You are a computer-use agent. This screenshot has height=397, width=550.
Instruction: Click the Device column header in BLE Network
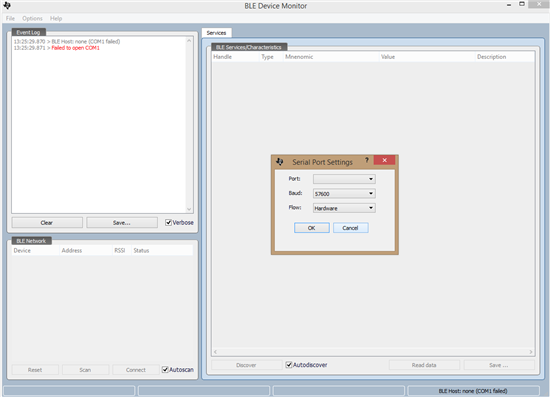click(x=35, y=250)
